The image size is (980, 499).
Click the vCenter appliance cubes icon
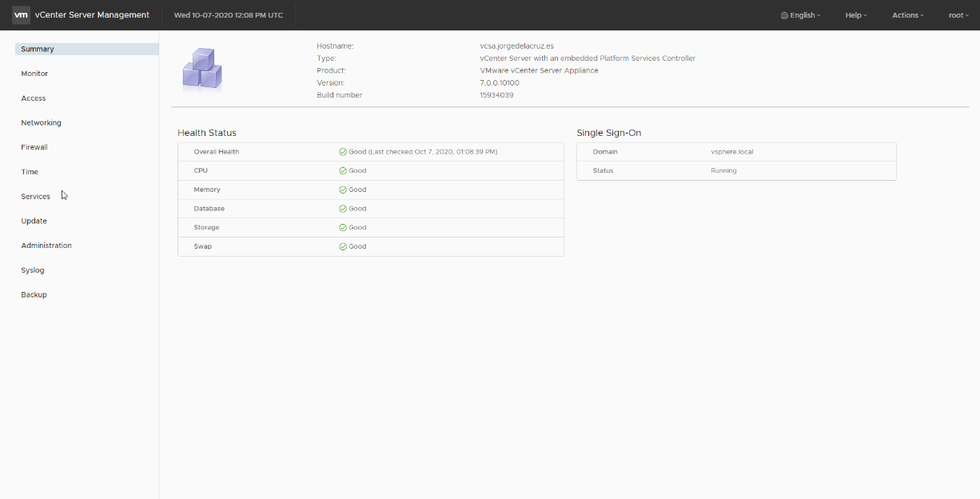click(x=202, y=69)
